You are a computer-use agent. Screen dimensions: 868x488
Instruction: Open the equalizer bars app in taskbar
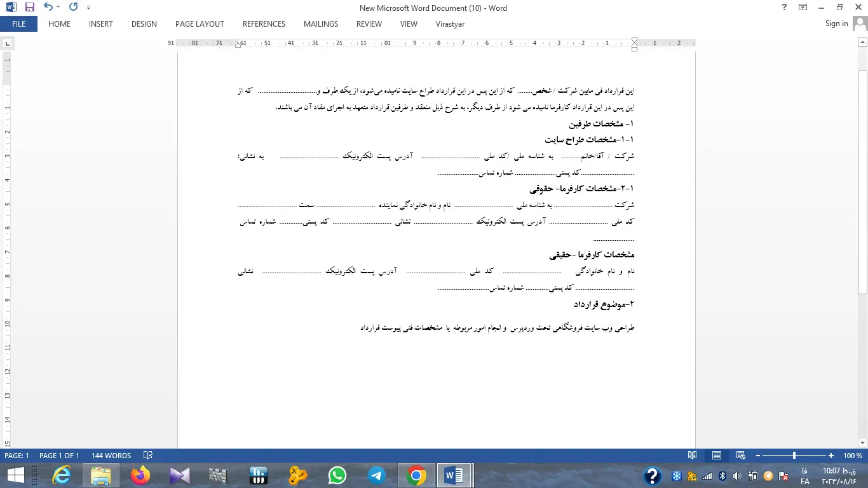click(258, 475)
